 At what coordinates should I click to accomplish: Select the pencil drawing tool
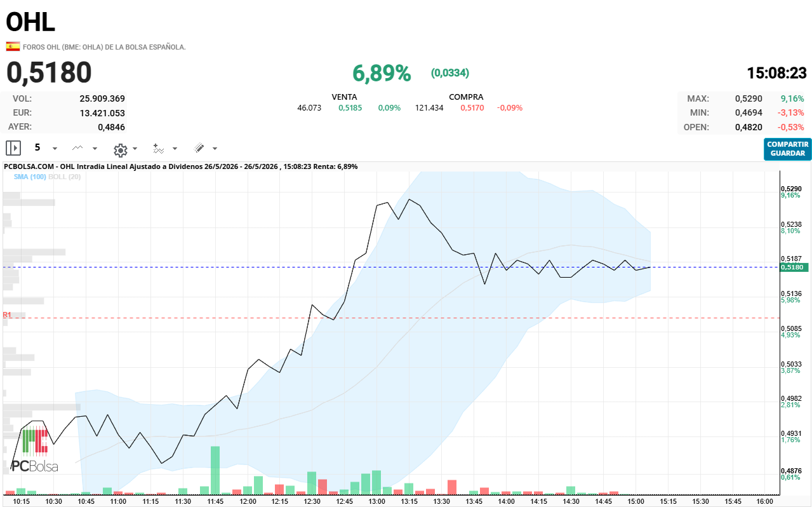(x=199, y=148)
